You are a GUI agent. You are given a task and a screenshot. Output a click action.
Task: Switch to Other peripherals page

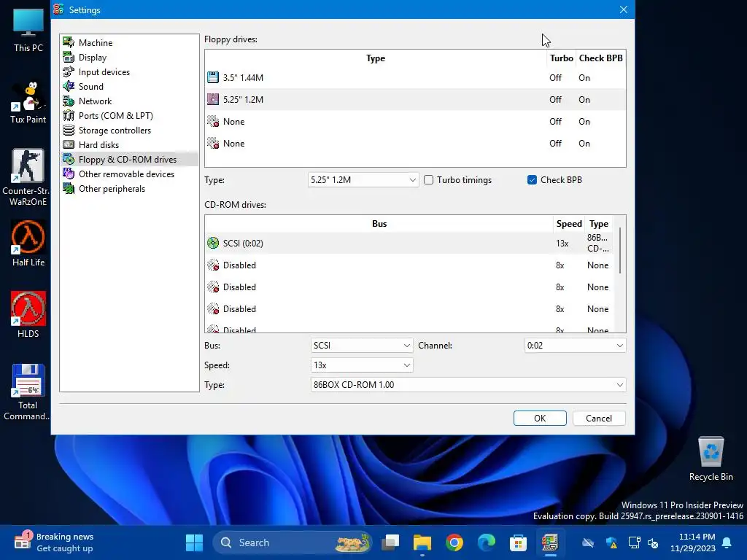tap(129, 189)
